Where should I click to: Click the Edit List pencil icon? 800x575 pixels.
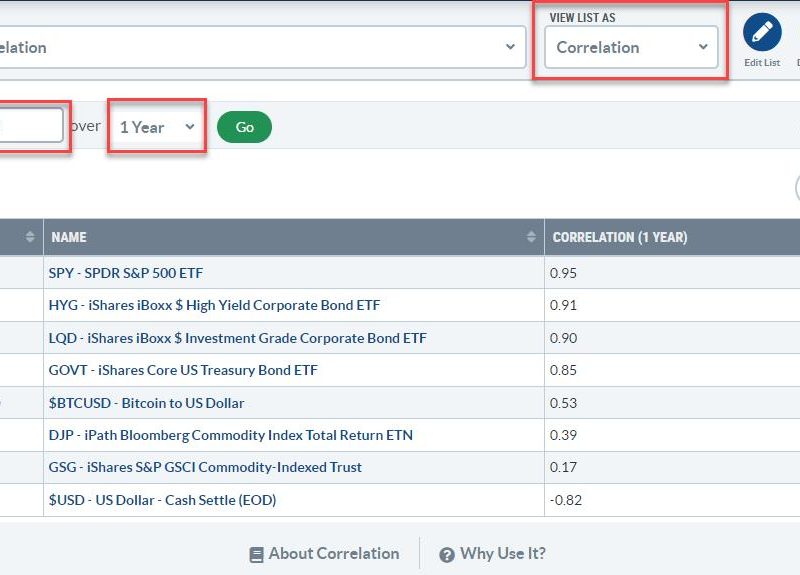click(762, 32)
